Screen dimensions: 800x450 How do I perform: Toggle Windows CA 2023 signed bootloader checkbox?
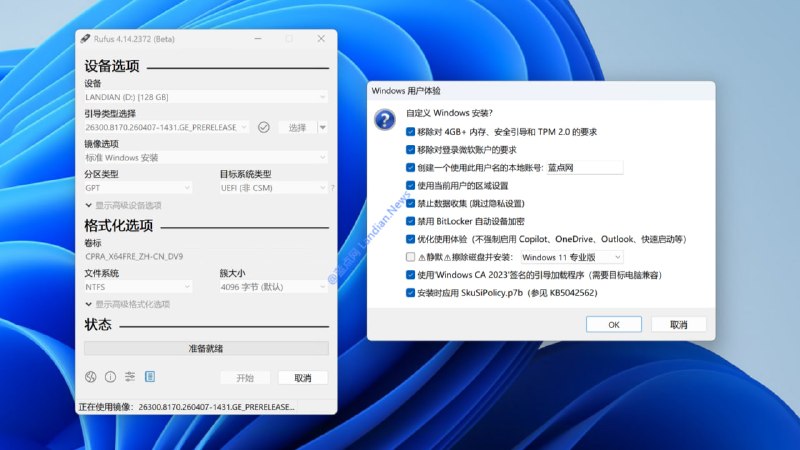(410, 274)
